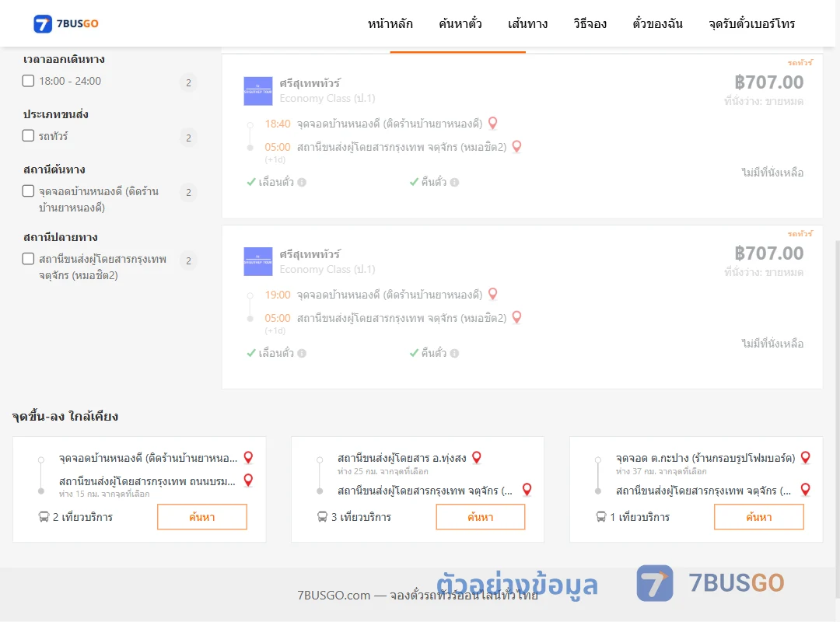The width and height of the screenshot is (840, 622).
Task: Show เลื่อนตั๋ว info icon on 19:00 trip
Action: [x=302, y=353]
